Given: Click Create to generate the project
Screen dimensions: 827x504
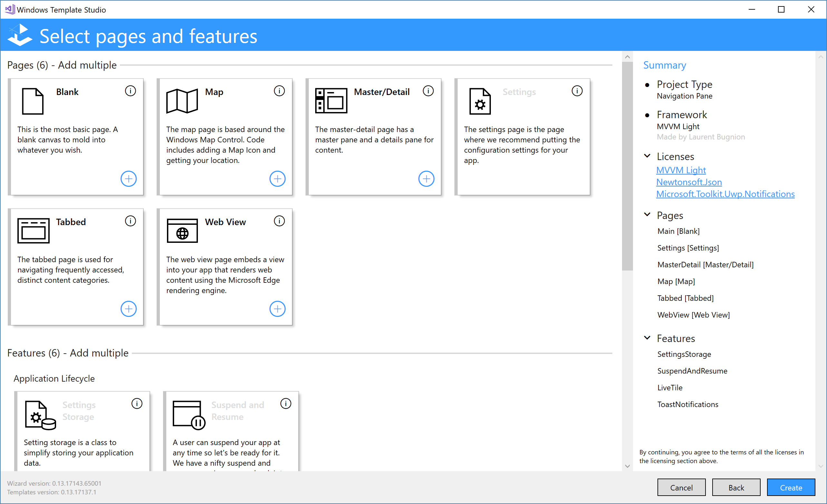Looking at the screenshot, I should pyautogui.click(x=791, y=488).
